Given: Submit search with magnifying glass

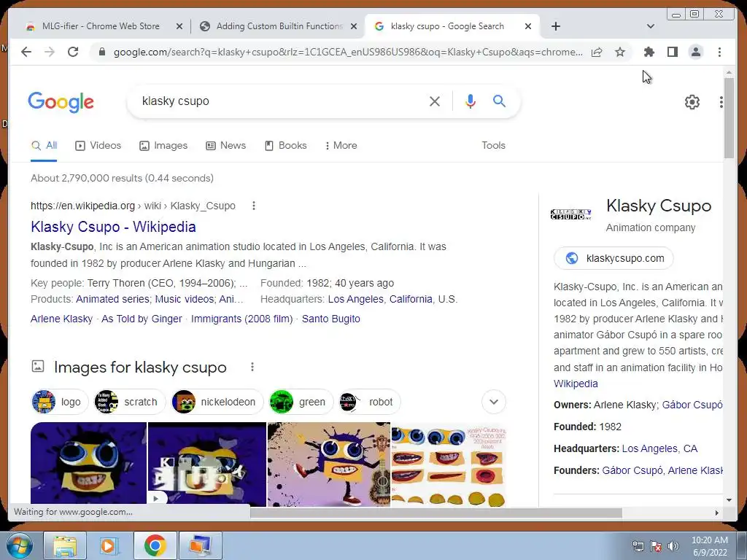Looking at the screenshot, I should (499, 101).
